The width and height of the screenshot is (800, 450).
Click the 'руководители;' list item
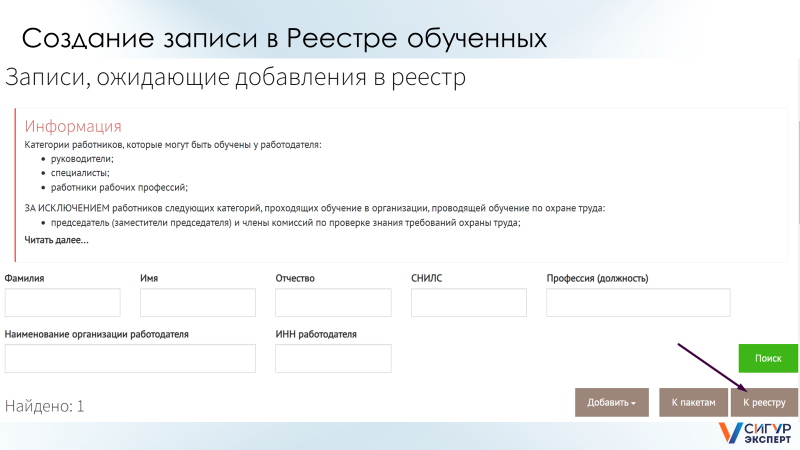(x=82, y=159)
